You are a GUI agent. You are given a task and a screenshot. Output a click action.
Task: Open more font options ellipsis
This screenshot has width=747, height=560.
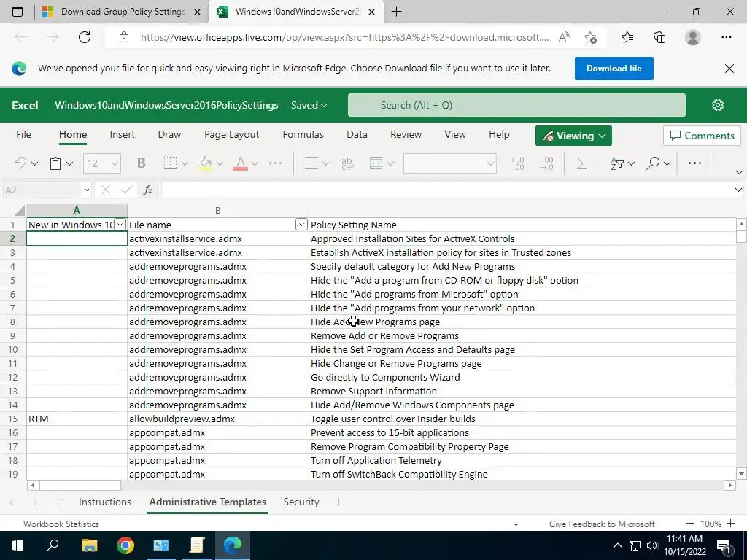[x=275, y=163]
